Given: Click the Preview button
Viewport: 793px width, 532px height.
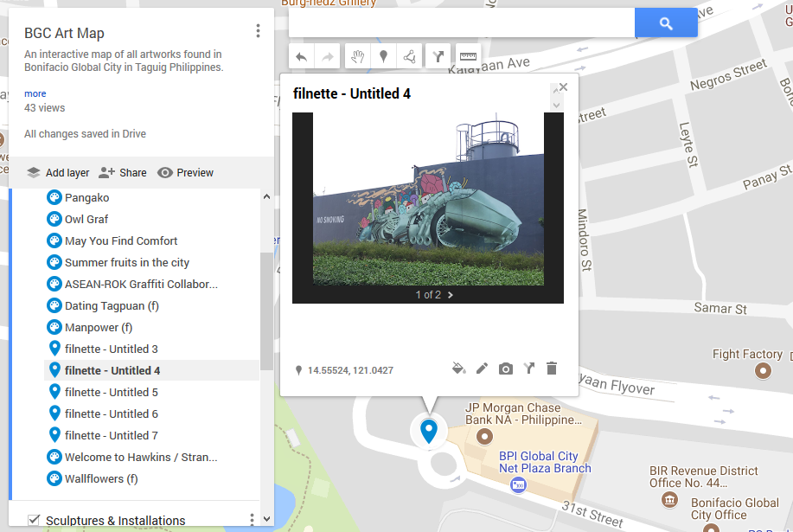Looking at the screenshot, I should pos(186,173).
